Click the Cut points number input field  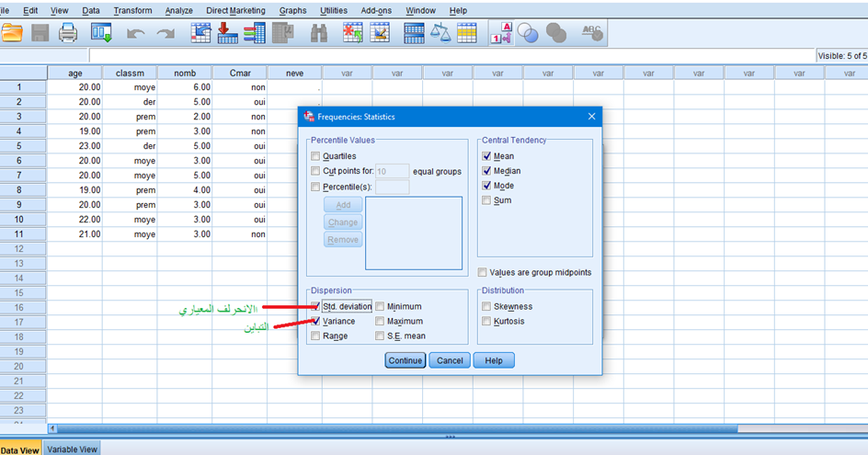point(393,171)
